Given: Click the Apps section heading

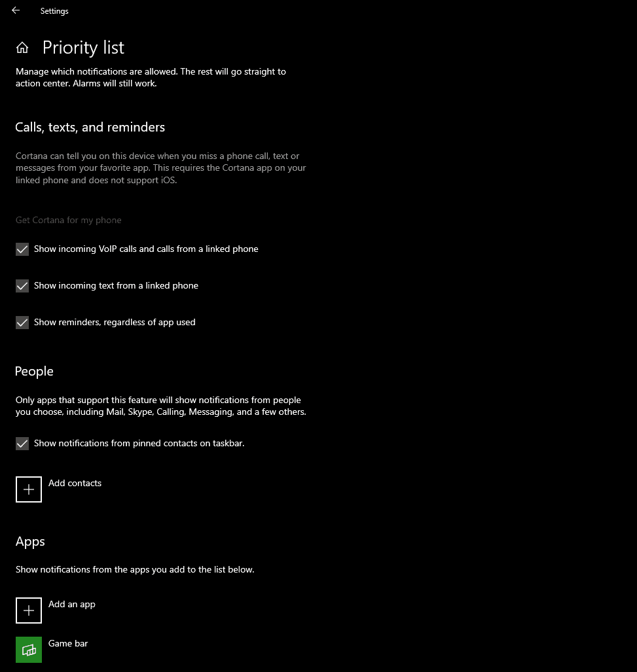Looking at the screenshot, I should pos(30,542).
